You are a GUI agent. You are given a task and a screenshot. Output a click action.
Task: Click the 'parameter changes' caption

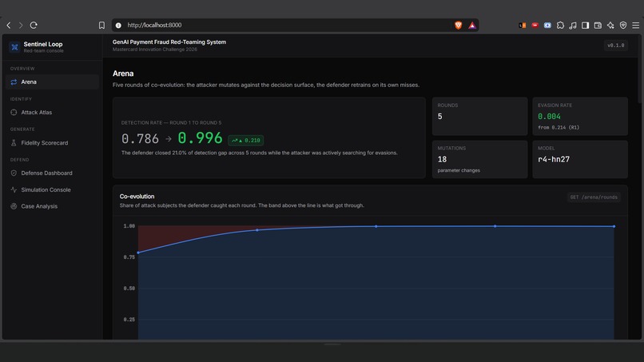[x=459, y=170]
